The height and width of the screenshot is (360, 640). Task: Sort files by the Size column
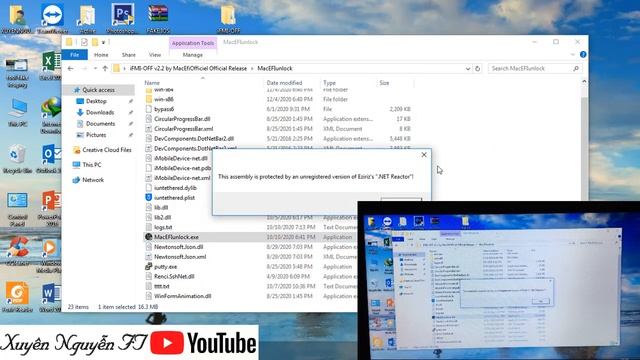[x=384, y=83]
